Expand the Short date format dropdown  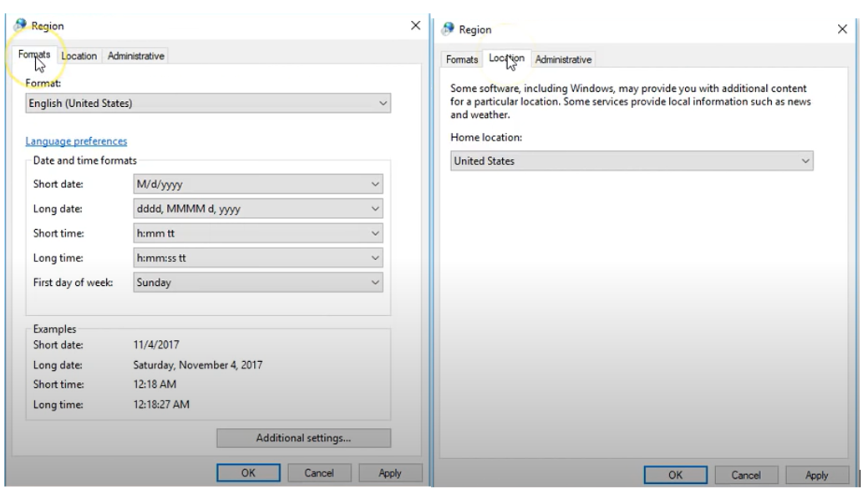[257, 185]
